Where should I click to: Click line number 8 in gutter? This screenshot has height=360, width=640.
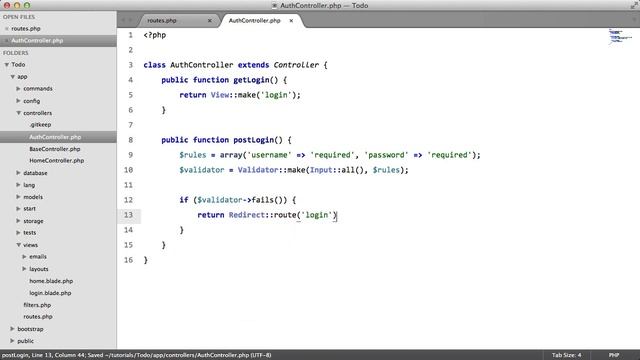(x=131, y=140)
